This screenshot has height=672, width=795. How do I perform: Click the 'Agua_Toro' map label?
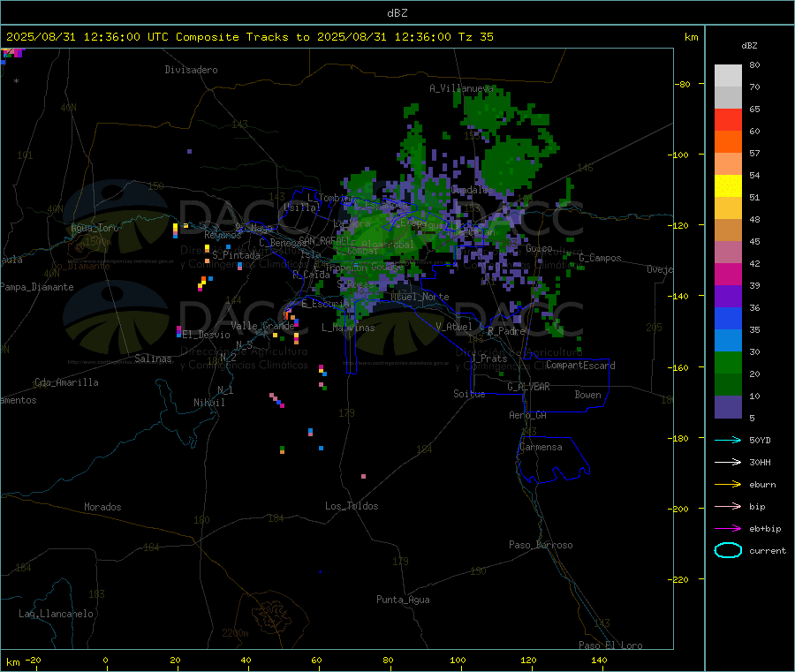click(95, 228)
